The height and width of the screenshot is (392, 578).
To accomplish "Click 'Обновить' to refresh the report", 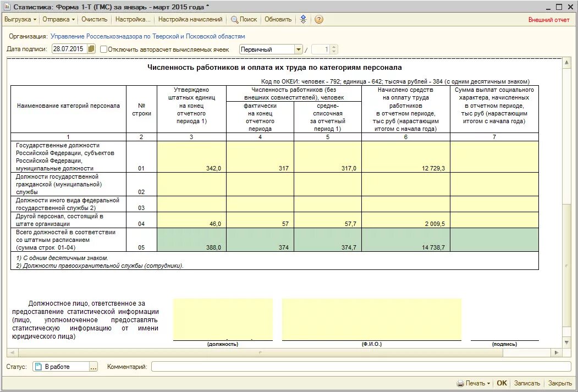I will [278, 20].
